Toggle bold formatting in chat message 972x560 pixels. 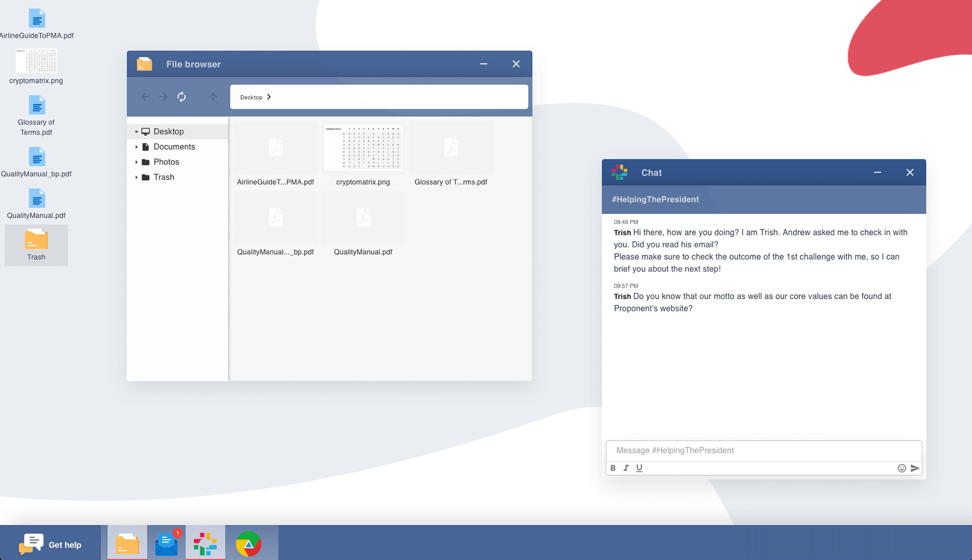pos(613,468)
